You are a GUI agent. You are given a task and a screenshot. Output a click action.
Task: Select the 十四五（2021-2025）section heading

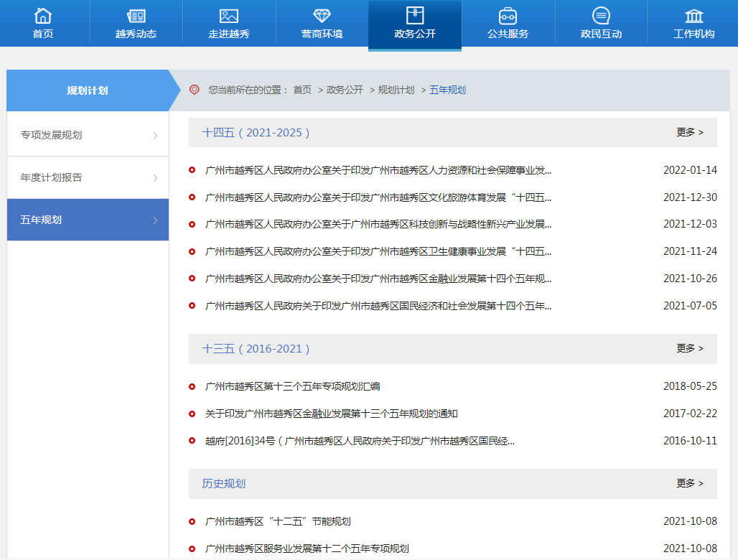coord(256,133)
